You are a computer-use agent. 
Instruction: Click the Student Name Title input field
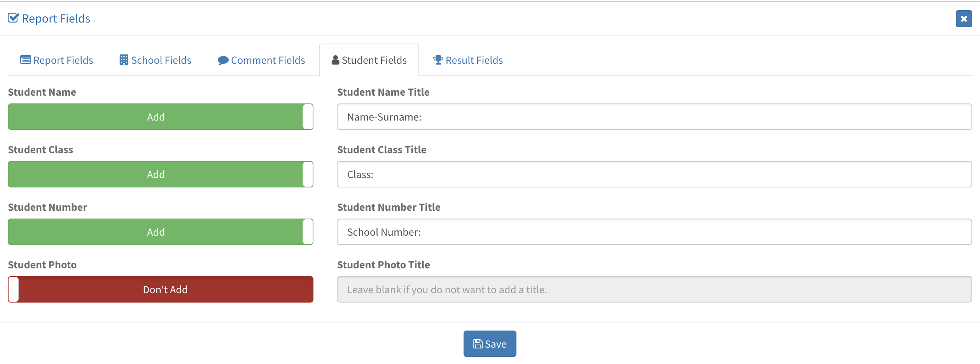pyautogui.click(x=654, y=117)
